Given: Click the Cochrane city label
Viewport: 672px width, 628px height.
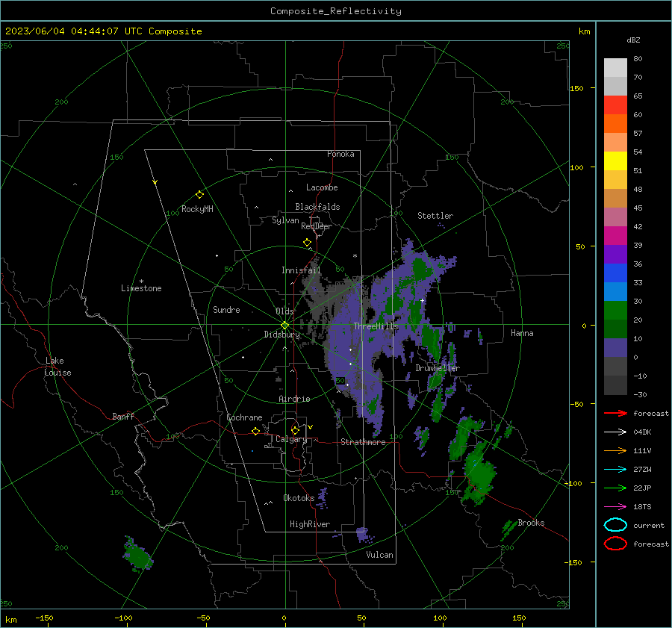Looking at the screenshot, I should (244, 417).
